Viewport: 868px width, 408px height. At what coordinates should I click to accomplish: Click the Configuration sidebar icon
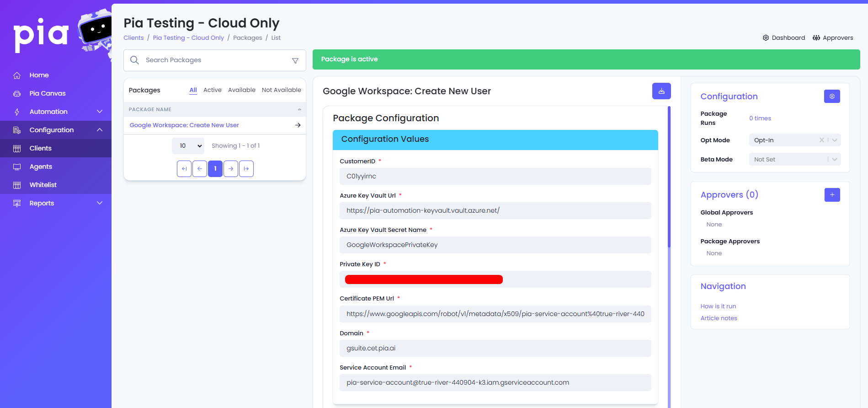pos(17,130)
